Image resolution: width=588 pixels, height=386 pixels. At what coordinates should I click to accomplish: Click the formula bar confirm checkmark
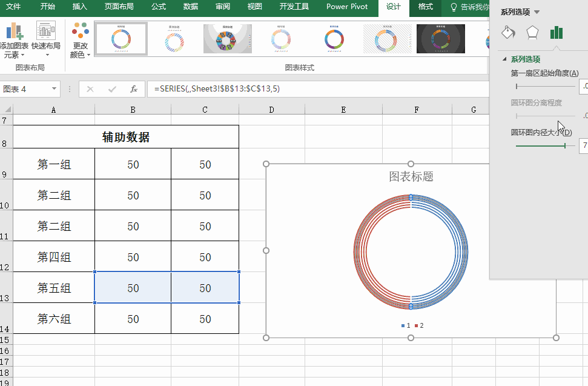(x=112, y=89)
